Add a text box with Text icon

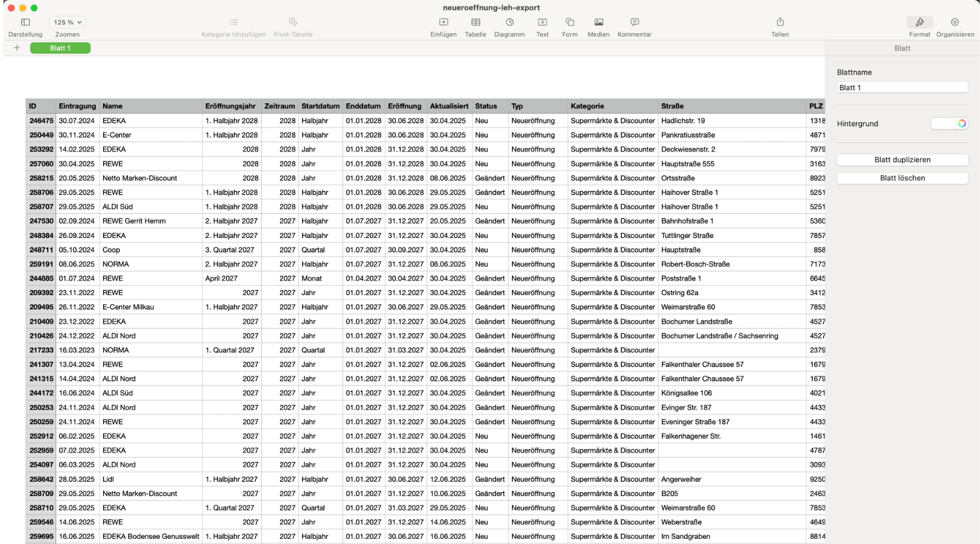(x=542, y=22)
